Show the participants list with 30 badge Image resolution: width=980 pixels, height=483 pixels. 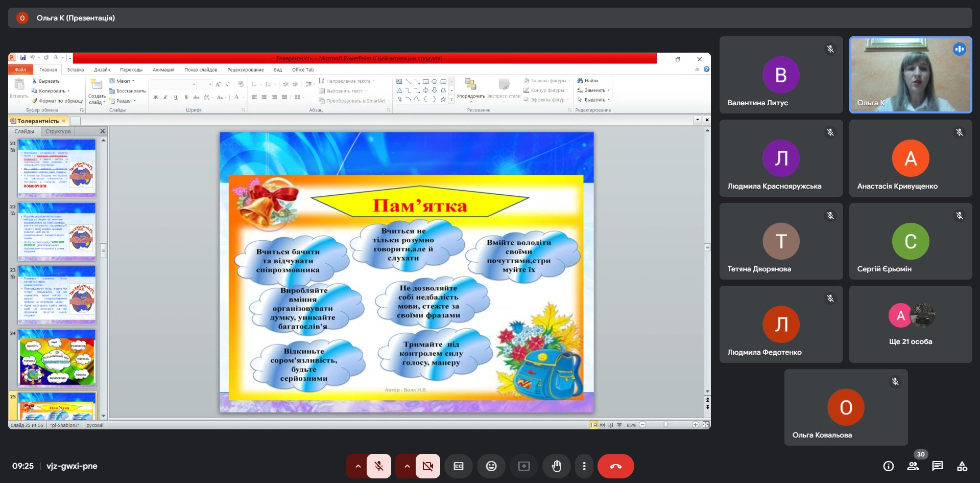[x=913, y=466]
